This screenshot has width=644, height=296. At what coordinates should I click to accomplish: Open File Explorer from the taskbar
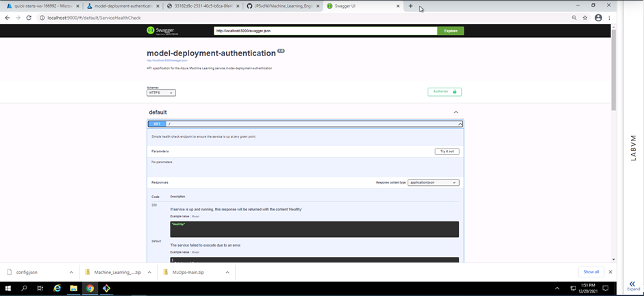(73, 288)
